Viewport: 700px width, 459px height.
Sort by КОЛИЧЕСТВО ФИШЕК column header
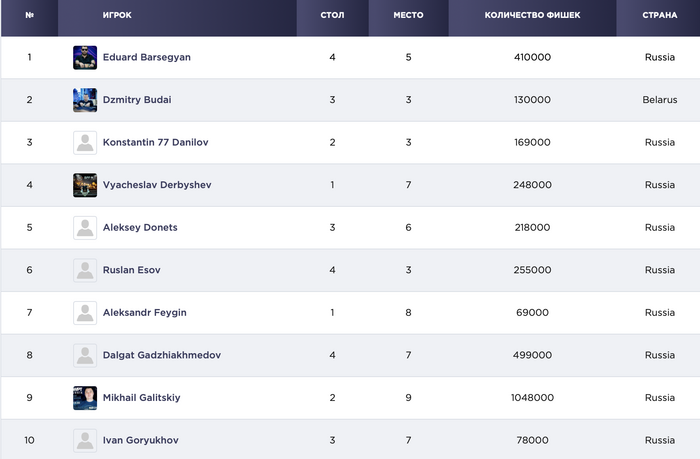[532, 16]
